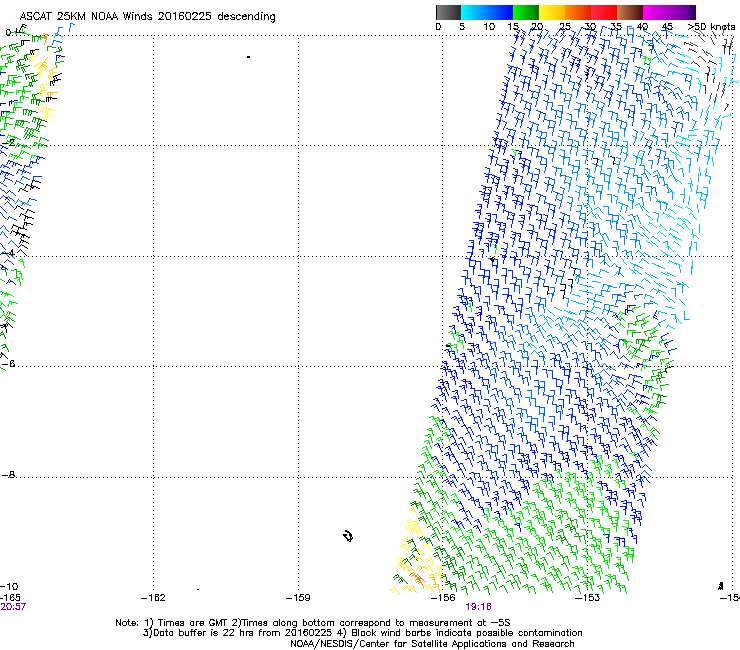Click the 'Data buffer is 22 hrs' note line
Viewport: 740px width, 650px height.
tap(363, 633)
